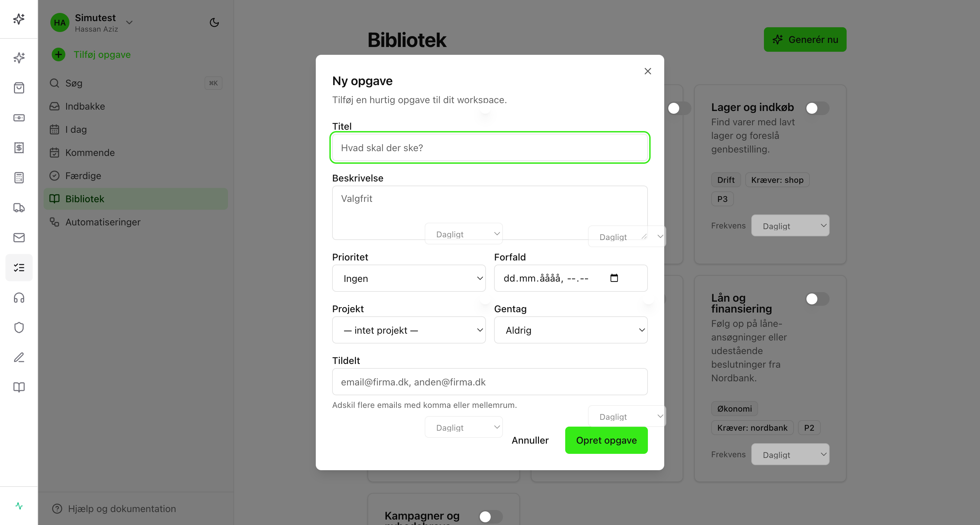Viewport: 980px width, 525px height.
Task: Click the activity pulse icon at rail bottom
Action: click(x=19, y=506)
